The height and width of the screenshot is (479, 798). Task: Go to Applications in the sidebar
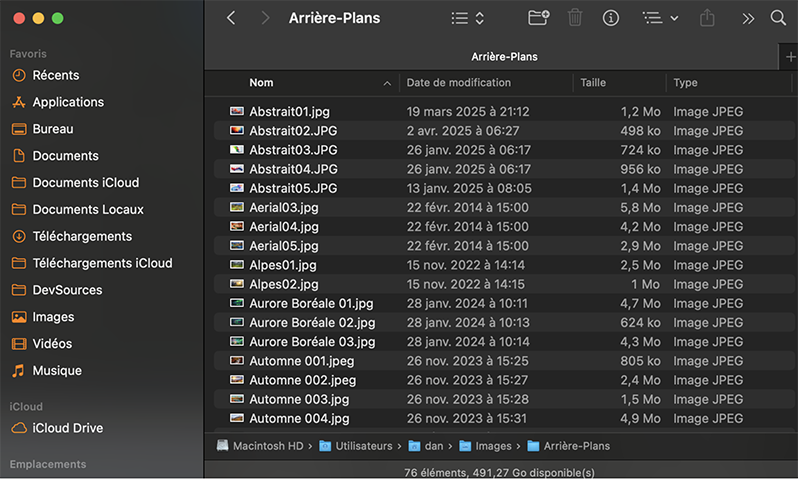[68, 102]
